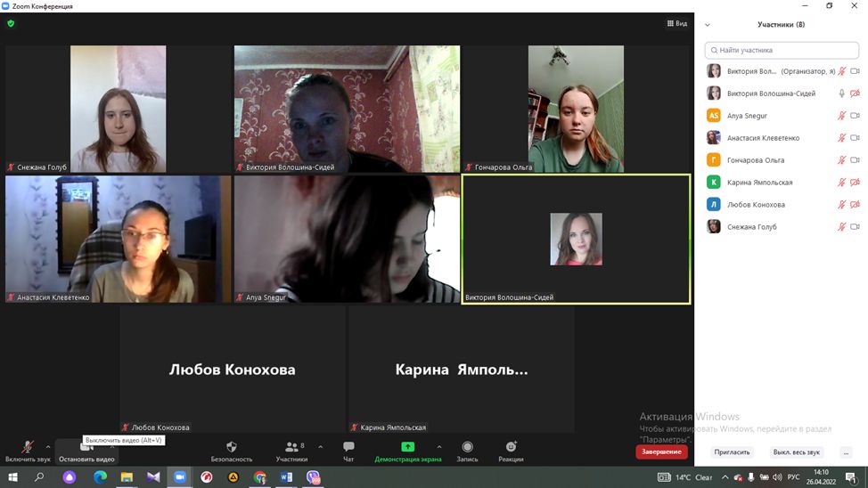Click the Участники participants icon in toolbar

coord(291,447)
